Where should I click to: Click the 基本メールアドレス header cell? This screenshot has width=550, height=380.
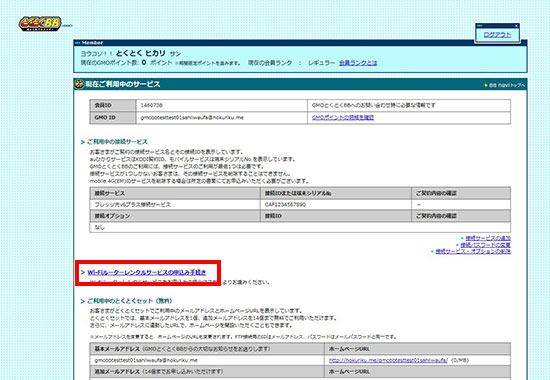tap(207, 349)
